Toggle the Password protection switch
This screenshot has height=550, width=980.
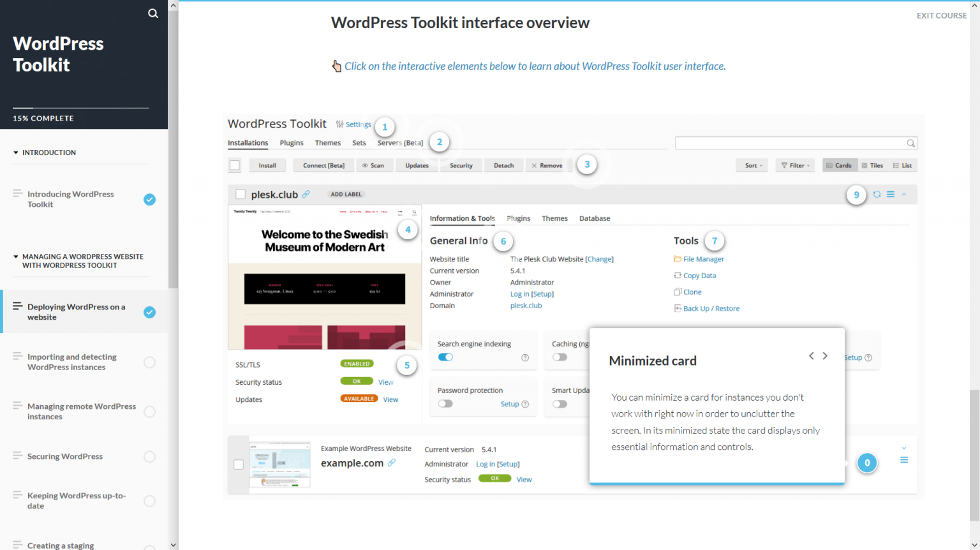tap(445, 404)
